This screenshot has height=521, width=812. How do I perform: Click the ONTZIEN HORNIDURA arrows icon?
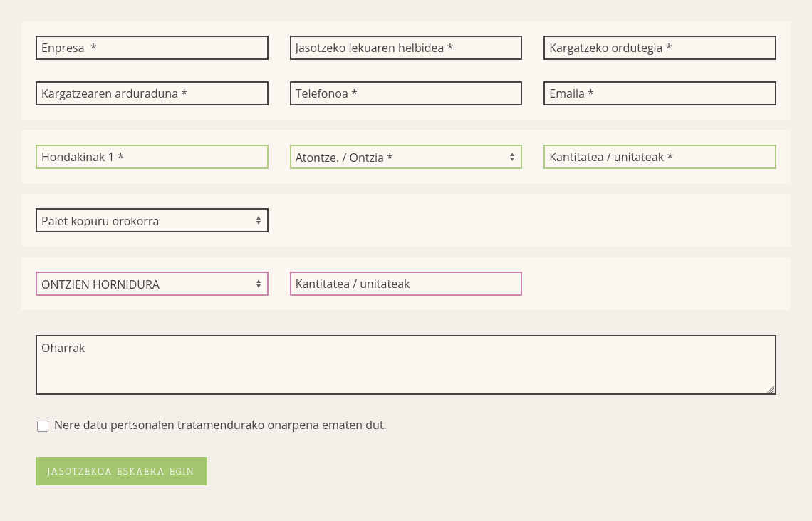pyautogui.click(x=259, y=284)
